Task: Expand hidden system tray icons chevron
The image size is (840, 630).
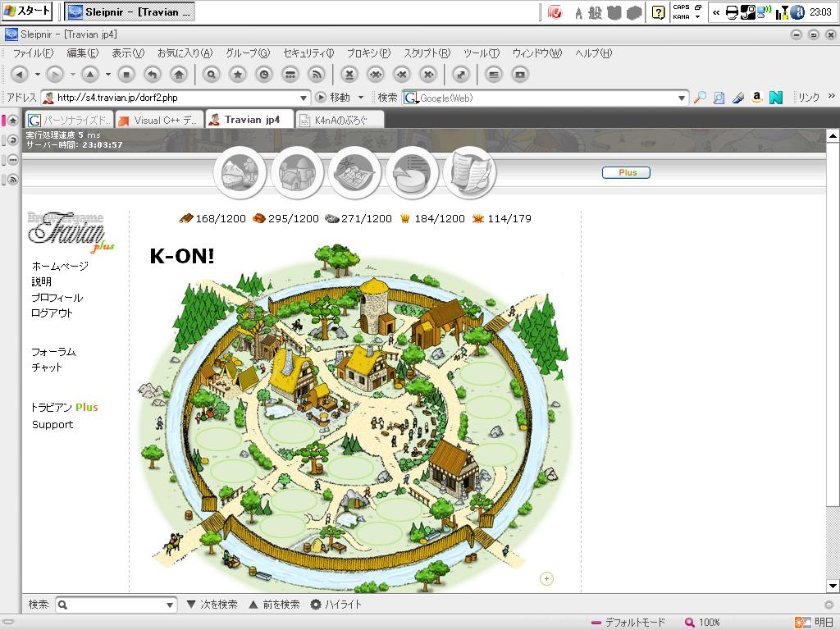Action: [x=715, y=12]
